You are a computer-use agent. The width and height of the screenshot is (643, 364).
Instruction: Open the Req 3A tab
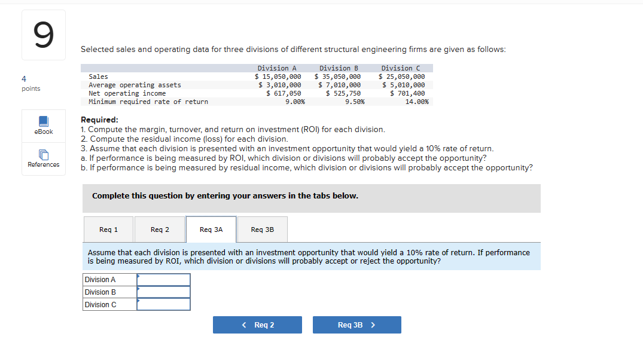coord(211,229)
